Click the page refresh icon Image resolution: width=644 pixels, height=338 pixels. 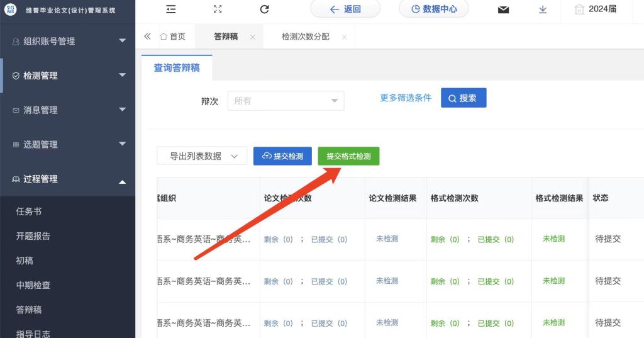(264, 9)
